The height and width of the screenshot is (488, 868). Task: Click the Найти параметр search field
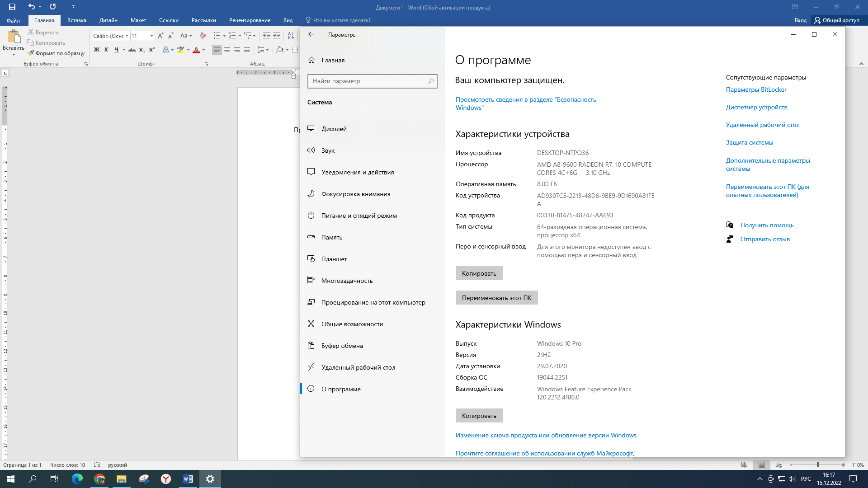(x=373, y=81)
